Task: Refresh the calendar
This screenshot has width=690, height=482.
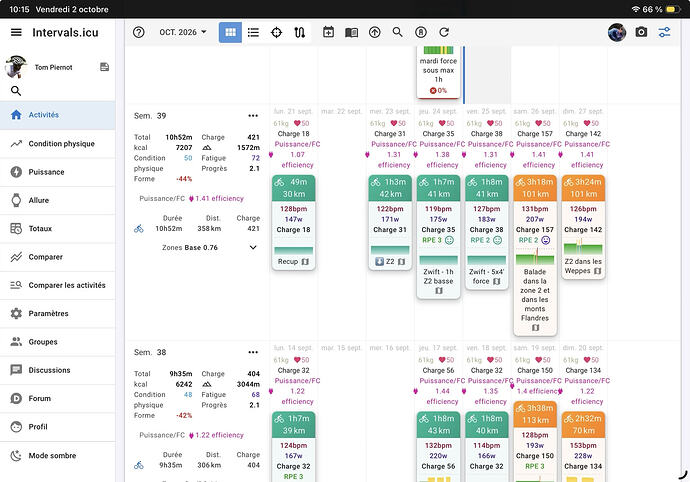Action: (444, 32)
